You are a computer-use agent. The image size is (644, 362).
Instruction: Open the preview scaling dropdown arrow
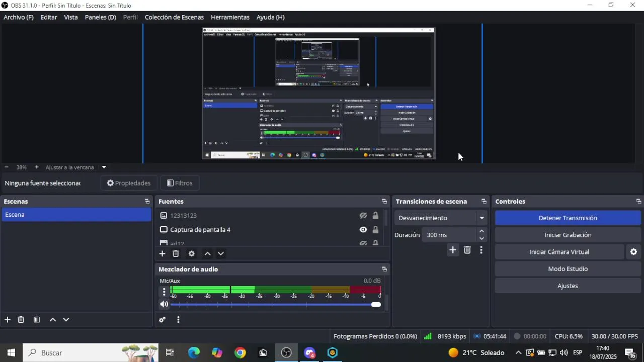[104, 167]
